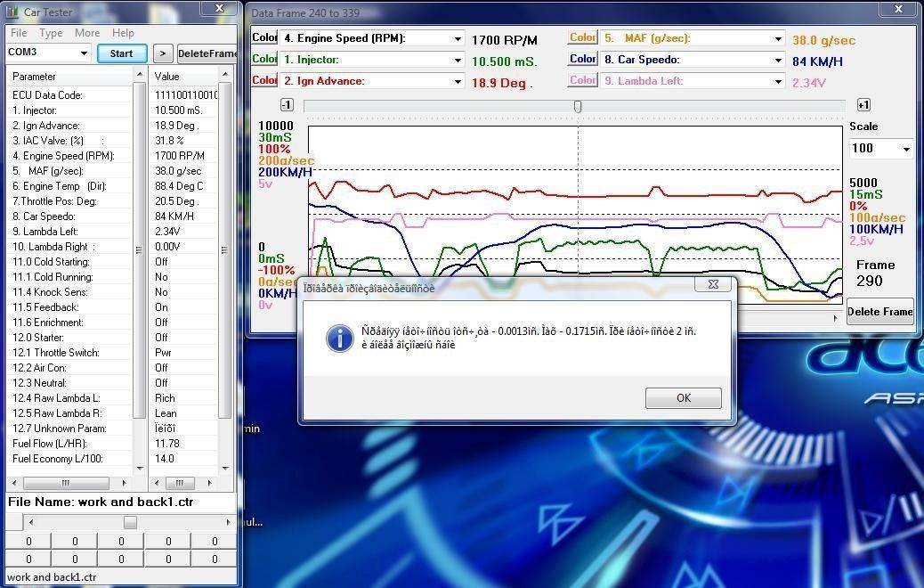Click Color button for MAF channel

pos(582,37)
